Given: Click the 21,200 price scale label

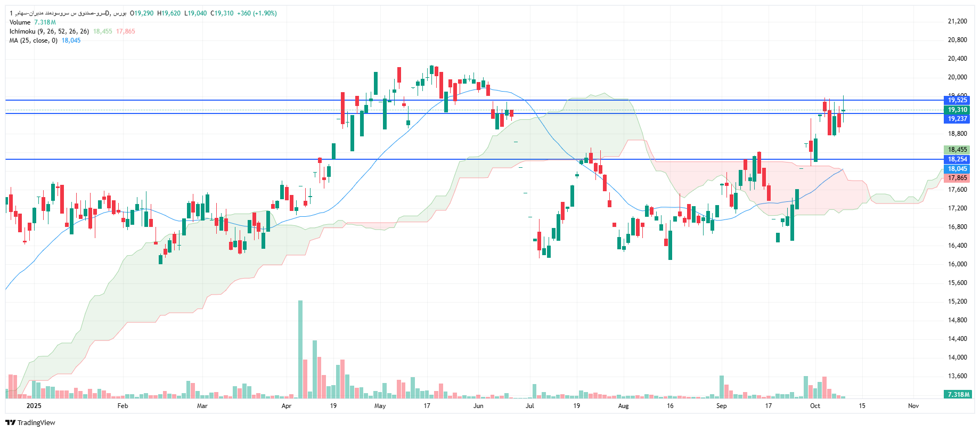Looking at the screenshot, I should [957, 21].
